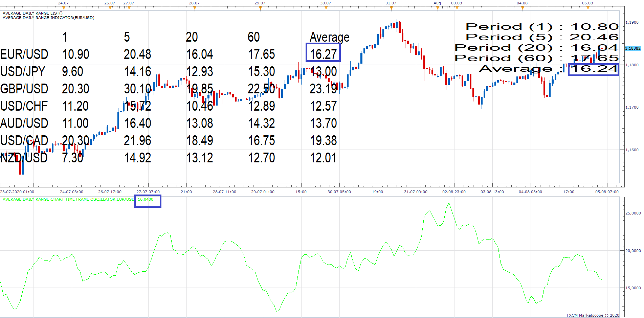
Task: Select the 28.07 day marker at top
Action: (194, 8)
